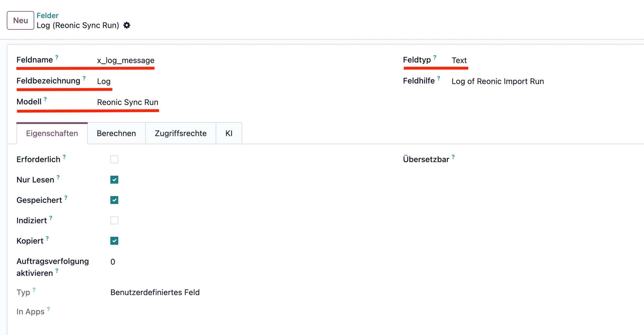Open the Modell field Reonic Sync Run
Viewport: 644px width, 335px height.
point(127,102)
